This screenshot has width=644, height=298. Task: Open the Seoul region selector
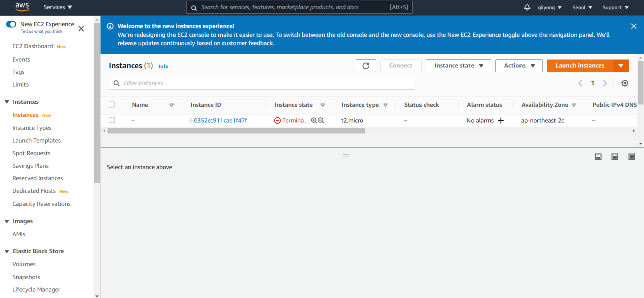click(582, 7)
